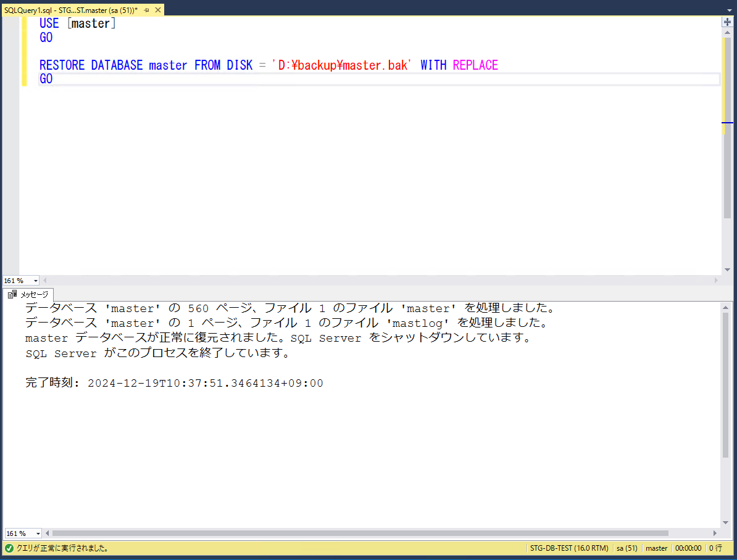Screen dimensions: 737x560
Task: Open the 161% zoom dropdown in the editor
Action: pyautogui.click(x=20, y=280)
